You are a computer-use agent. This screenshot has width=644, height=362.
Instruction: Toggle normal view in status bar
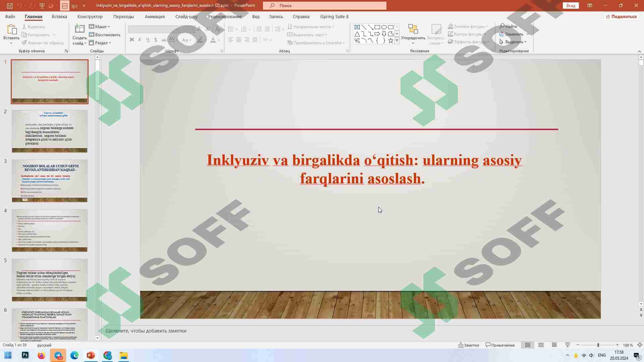coord(528,345)
